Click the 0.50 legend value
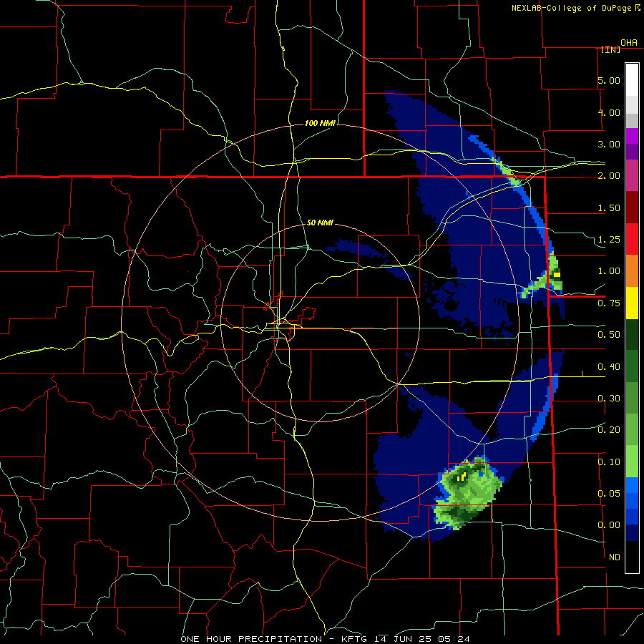Viewport: 644px width, 644px height. (x=609, y=335)
